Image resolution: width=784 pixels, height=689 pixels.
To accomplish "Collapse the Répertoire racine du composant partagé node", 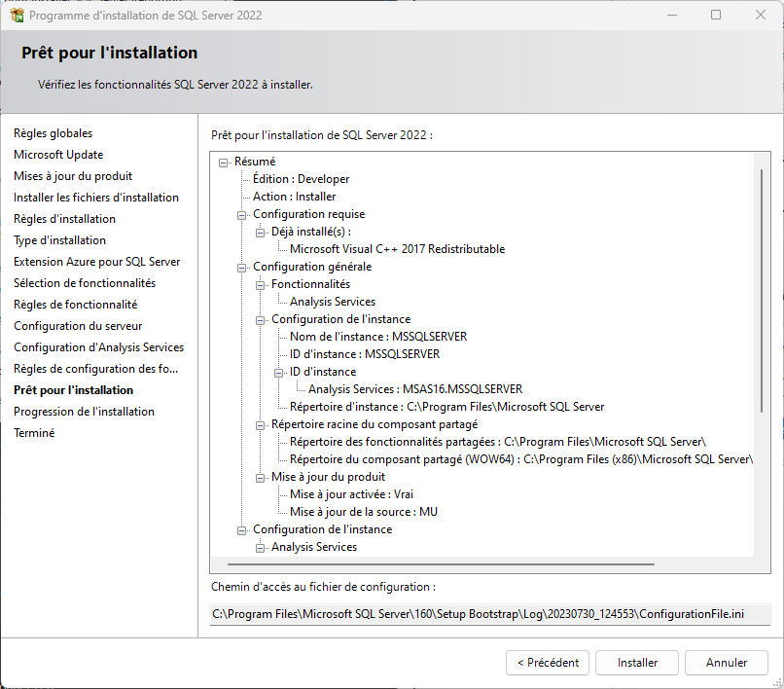I will [x=260, y=425].
